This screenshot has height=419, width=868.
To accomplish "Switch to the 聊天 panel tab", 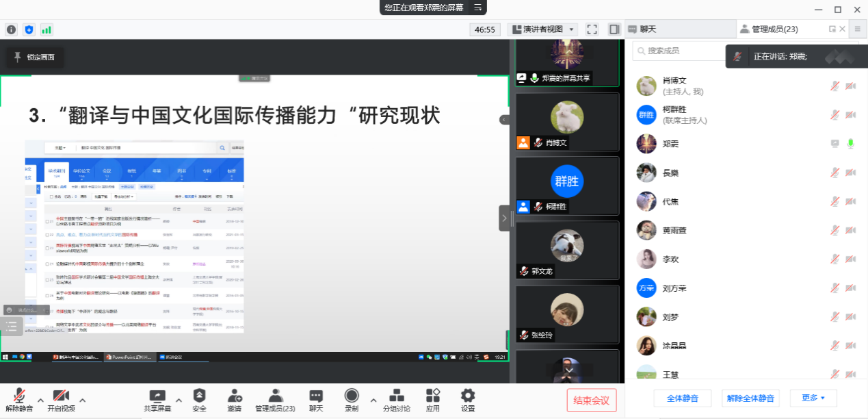I will [x=647, y=29].
